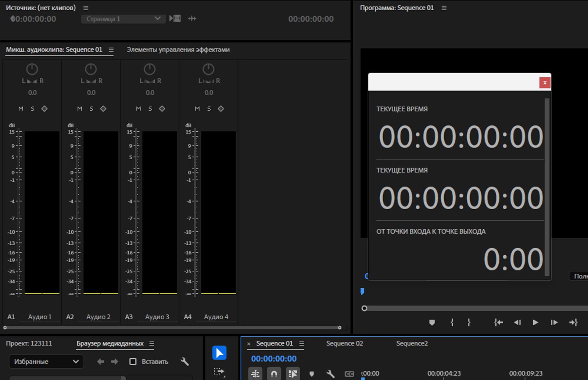Click the Play button in Program monitor
The height and width of the screenshot is (380, 588).
(x=535, y=323)
